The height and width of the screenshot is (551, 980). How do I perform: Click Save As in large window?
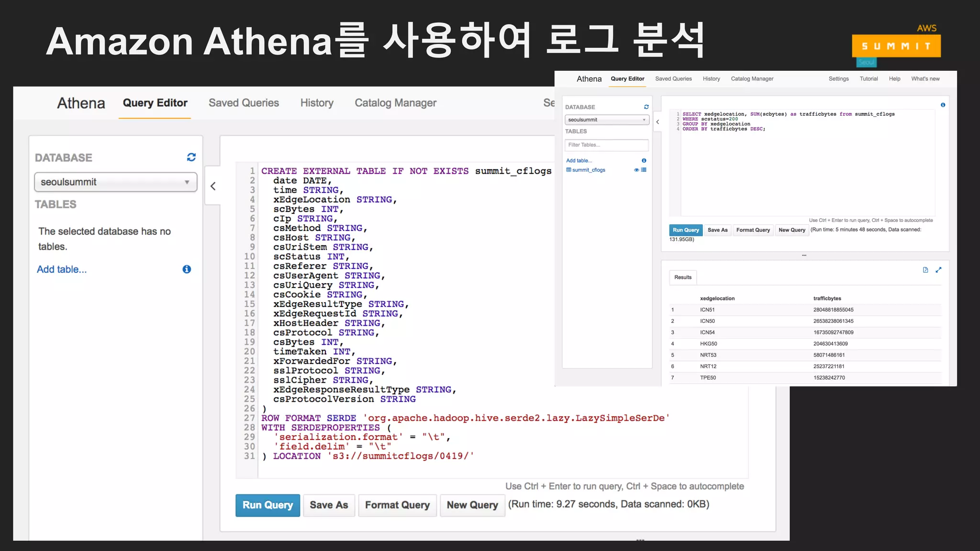pos(329,505)
